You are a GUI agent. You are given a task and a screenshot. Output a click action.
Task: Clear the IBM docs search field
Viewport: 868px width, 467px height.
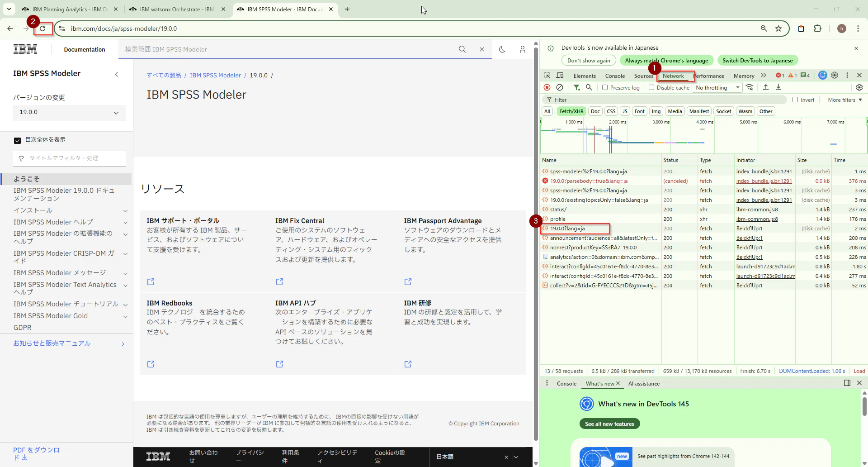(x=482, y=49)
